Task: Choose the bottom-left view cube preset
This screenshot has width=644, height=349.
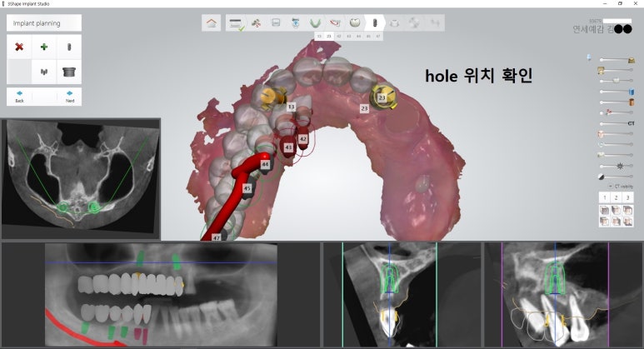Action: 605,222
